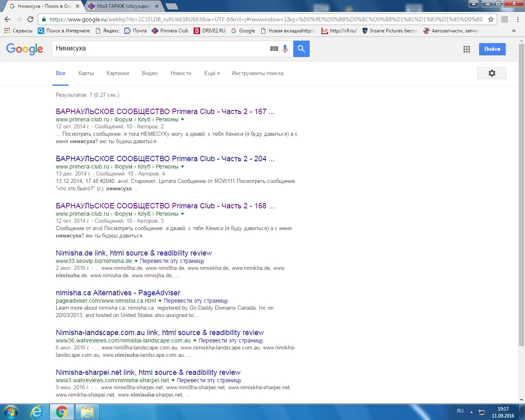This screenshot has height=420, width=525.
Task: Open the Сервисы apps shortcut in bookmarks bar
Action: click(x=18, y=31)
